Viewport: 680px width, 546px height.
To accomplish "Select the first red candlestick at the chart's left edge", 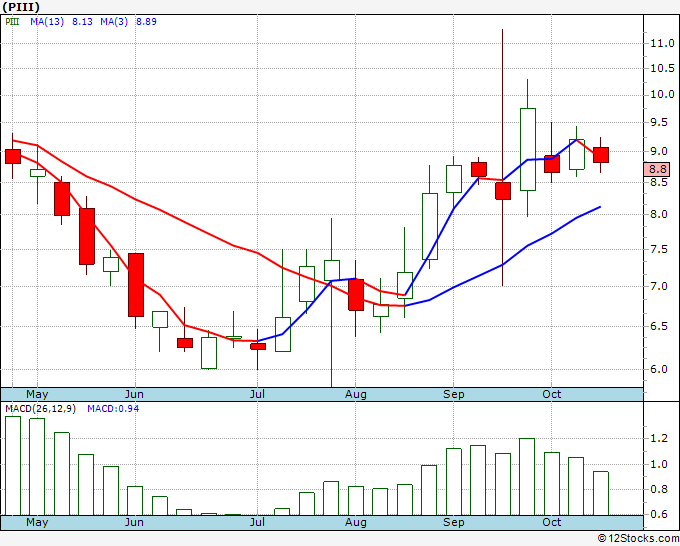I will 13,156.
